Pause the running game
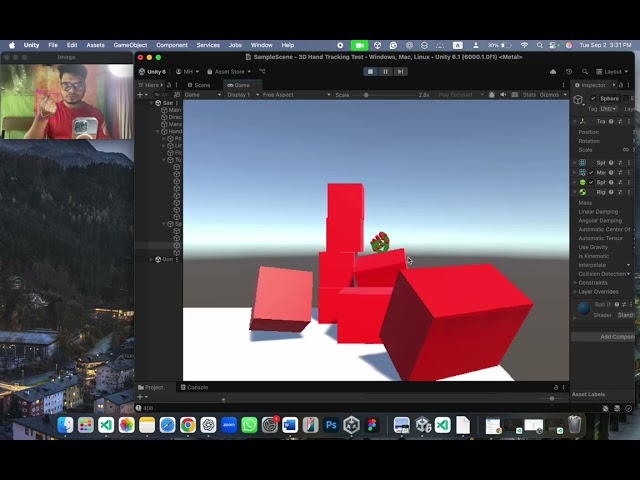This screenshot has height=480, width=640. (x=385, y=71)
